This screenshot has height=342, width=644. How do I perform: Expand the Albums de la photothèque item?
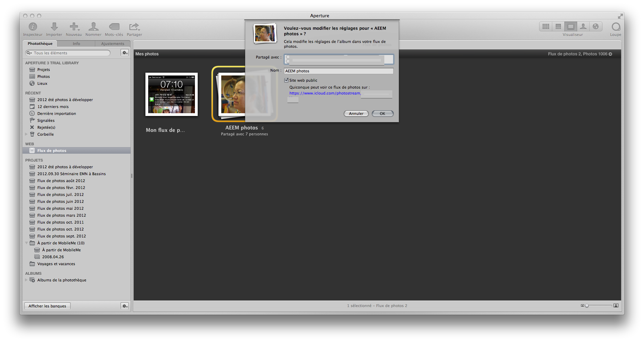(x=26, y=280)
